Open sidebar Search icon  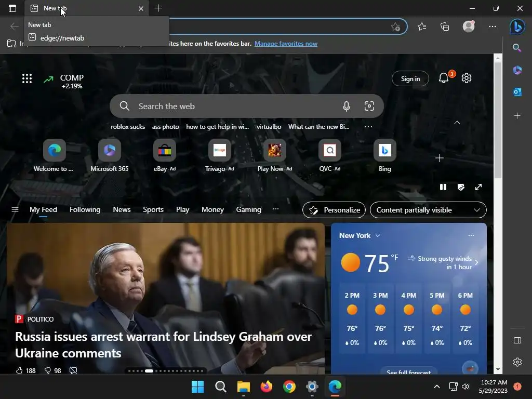pos(517,48)
